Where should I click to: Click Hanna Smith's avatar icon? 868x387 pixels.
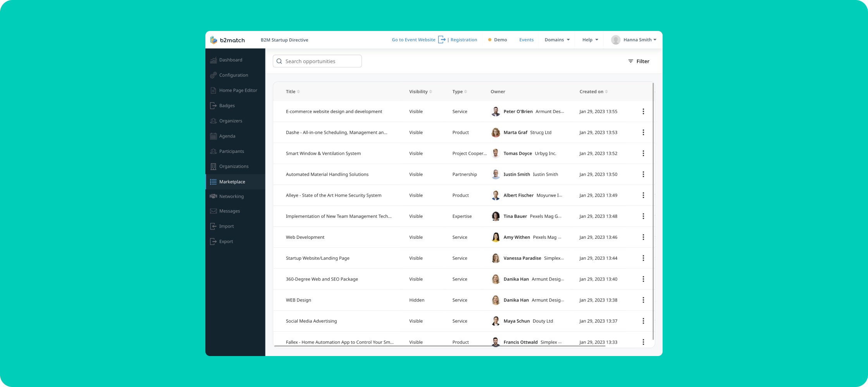point(615,40)
